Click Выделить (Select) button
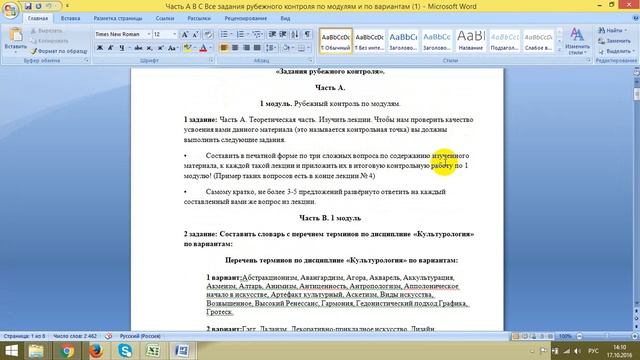Image resolution: width=640 pixels, height=360 pixels. 616,51
